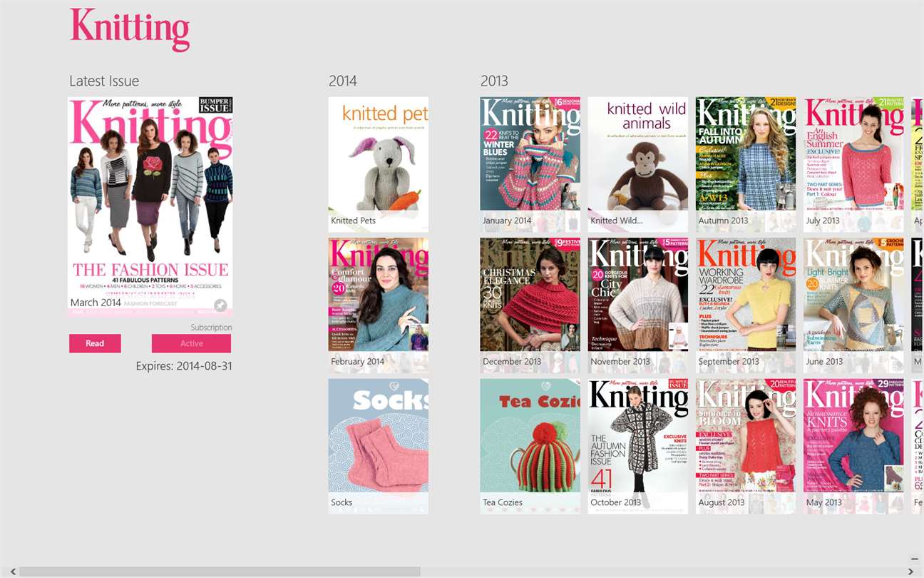924x578 pixels.
Task: Click the right scroll arrow
Action: [911, 572]
